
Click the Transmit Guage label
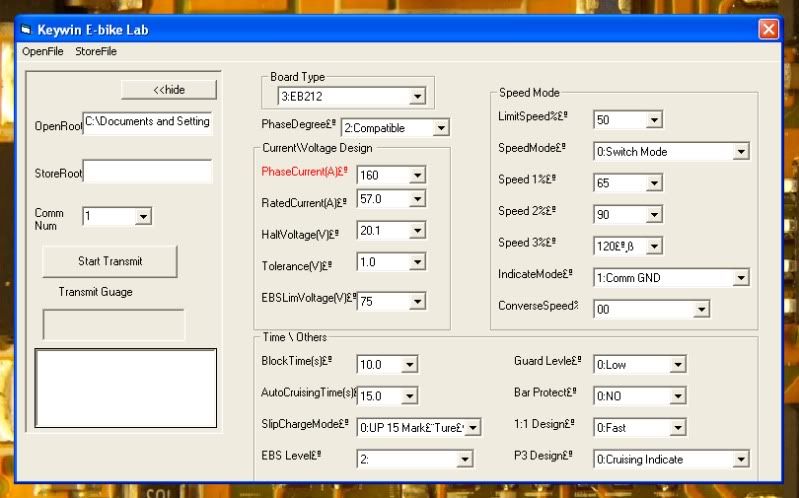click(95, 292)
